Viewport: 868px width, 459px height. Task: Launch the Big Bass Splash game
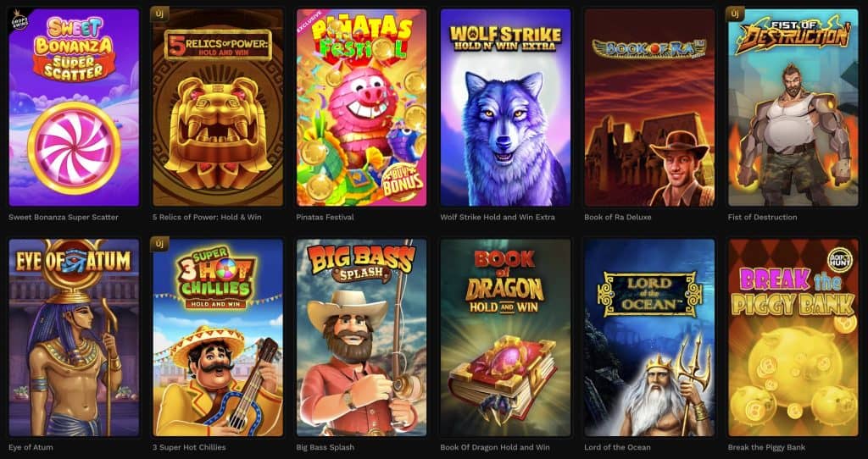tap(361, 337)
